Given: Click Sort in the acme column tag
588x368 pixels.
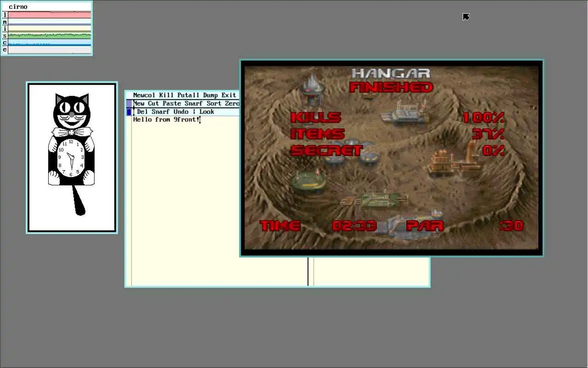Looking at the screenshot, I should click(214, 103).
